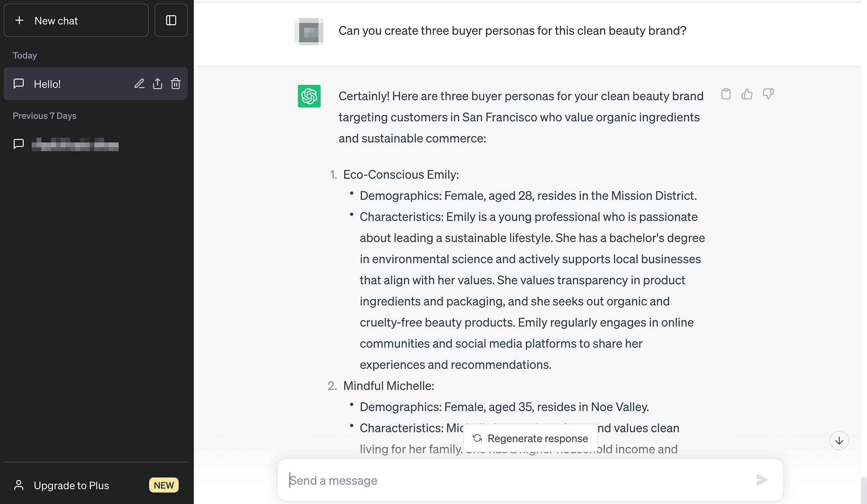Click the scroll to bottom arrow button

(839, 440)
